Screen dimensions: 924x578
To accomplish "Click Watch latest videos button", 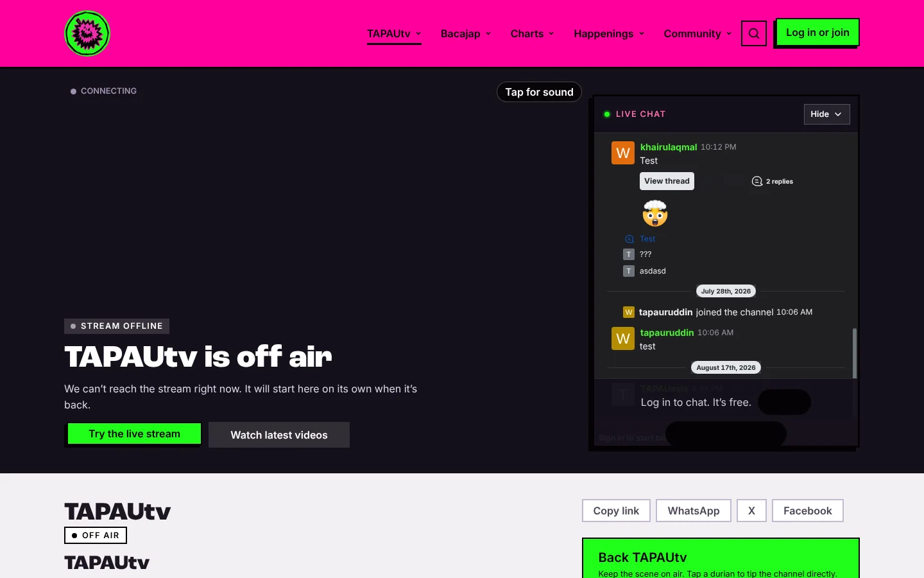I will tap(279, 435).
